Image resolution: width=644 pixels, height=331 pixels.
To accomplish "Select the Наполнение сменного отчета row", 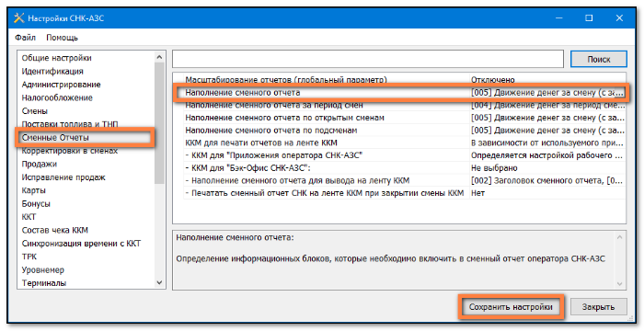I will (x=405, y=92).
